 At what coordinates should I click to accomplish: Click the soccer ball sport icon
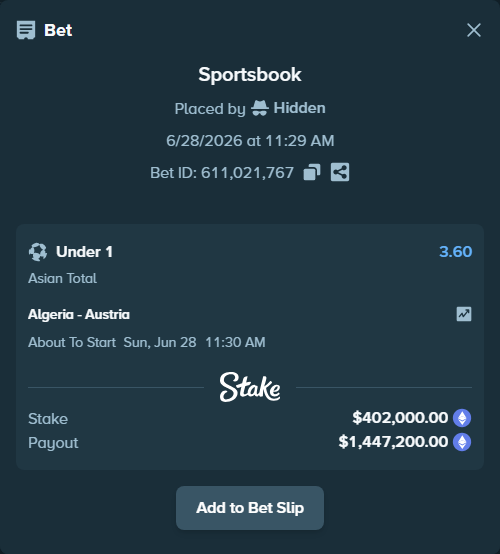[38, 252]
